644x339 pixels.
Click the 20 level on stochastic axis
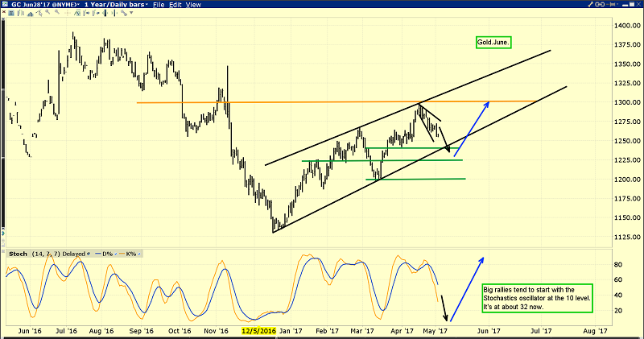pos(617,311)
